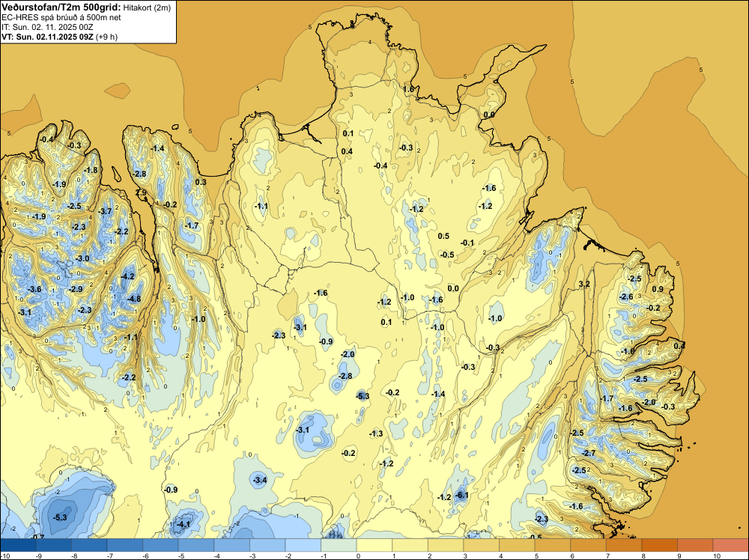Pick the legend swatch between -2 and -1
The height and width of the screenshot is (560, 749).
(303, 545)
